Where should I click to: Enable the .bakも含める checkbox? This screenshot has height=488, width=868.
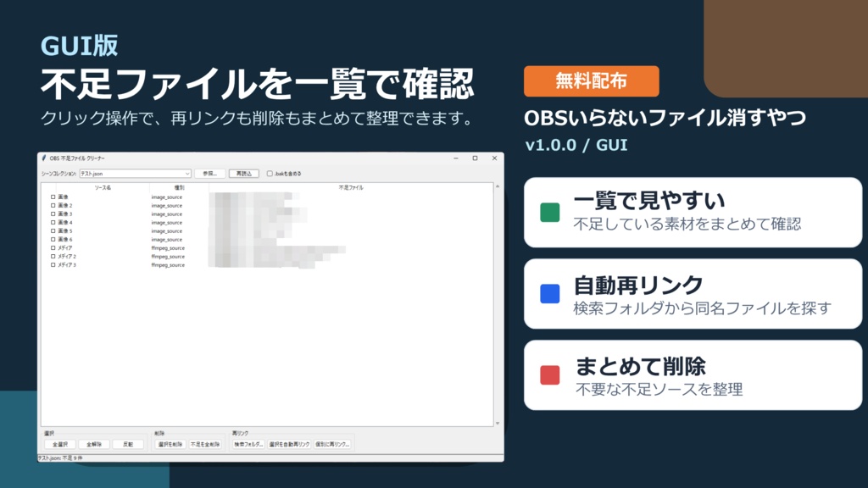(270, 174)
